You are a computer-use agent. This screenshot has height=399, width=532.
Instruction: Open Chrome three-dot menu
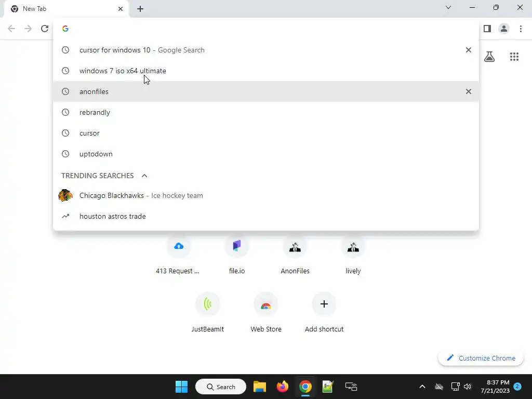[521, 29]
